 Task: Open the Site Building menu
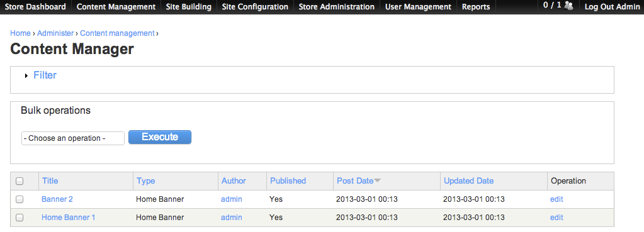click(188, 7)
